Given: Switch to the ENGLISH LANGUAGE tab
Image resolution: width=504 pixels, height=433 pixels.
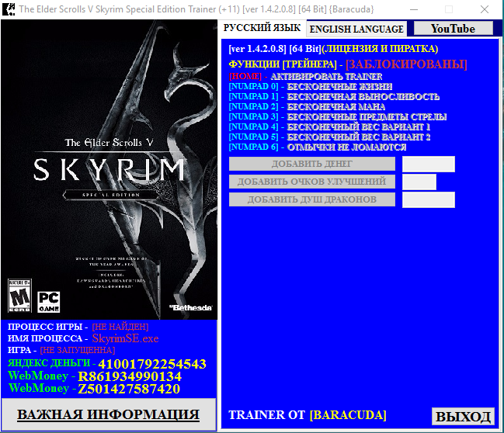Looking at the screenshot, I should (x=356, y=29).
